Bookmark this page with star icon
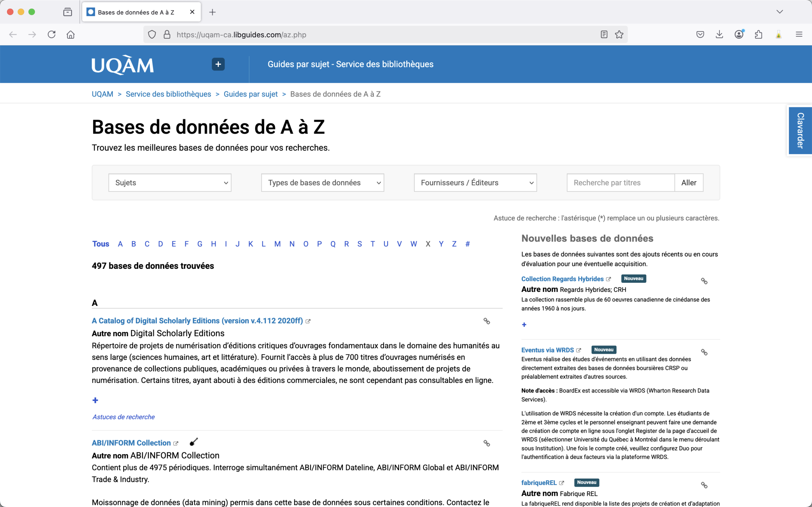 (x=619, y=35)
